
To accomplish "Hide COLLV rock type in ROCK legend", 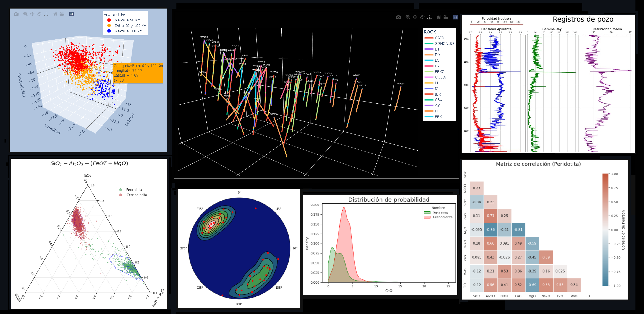I will [x=440, y=77].
